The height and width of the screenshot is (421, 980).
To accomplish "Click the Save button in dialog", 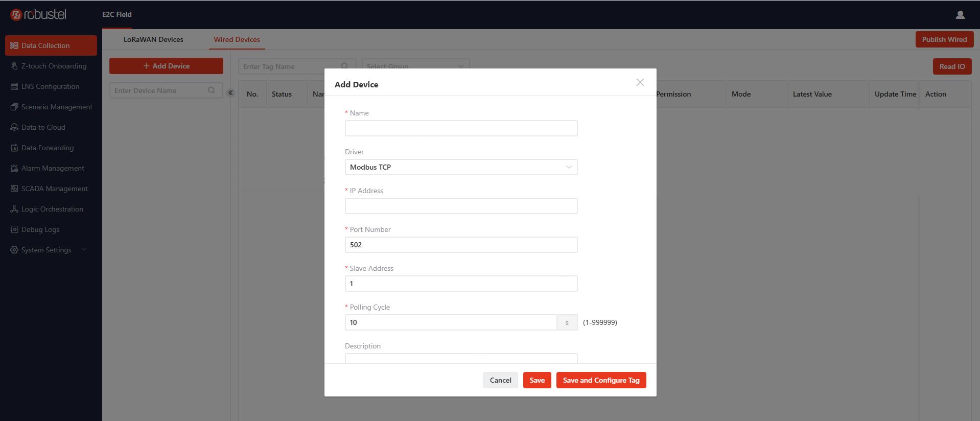I will [x=537, y=380].
